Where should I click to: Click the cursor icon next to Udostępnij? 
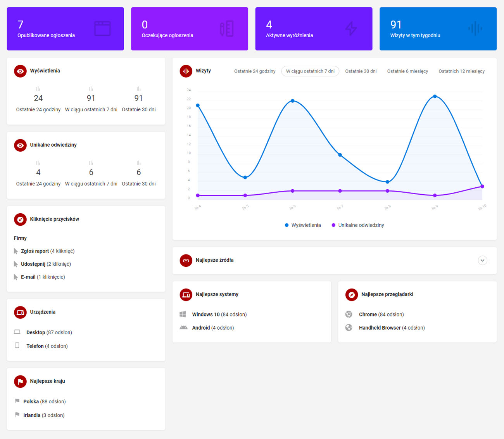(16, 264)
